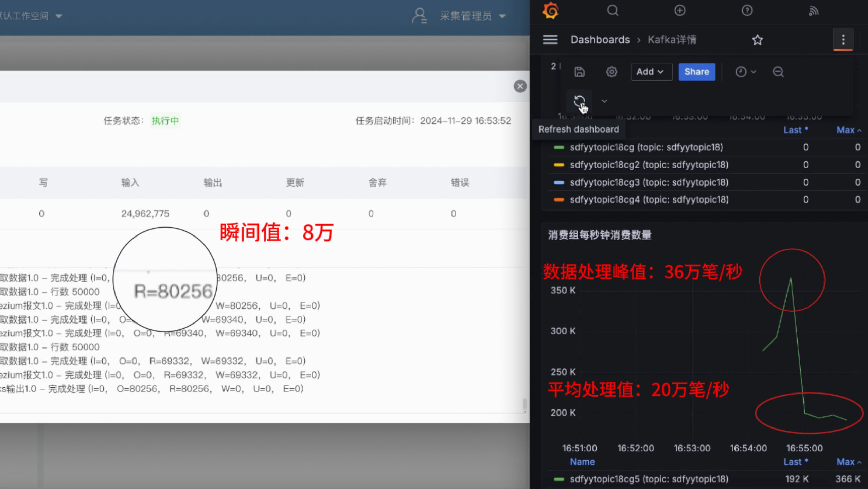Click the Share button
Screen dimensions: 868x489
click(x=696, y=72)
